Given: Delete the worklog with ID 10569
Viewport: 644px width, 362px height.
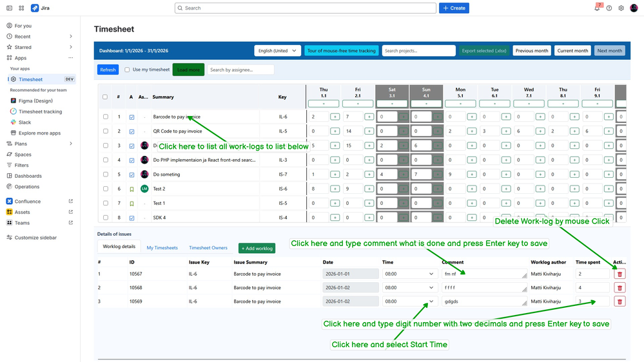Looking at the screenshot, I should point(620,301).
